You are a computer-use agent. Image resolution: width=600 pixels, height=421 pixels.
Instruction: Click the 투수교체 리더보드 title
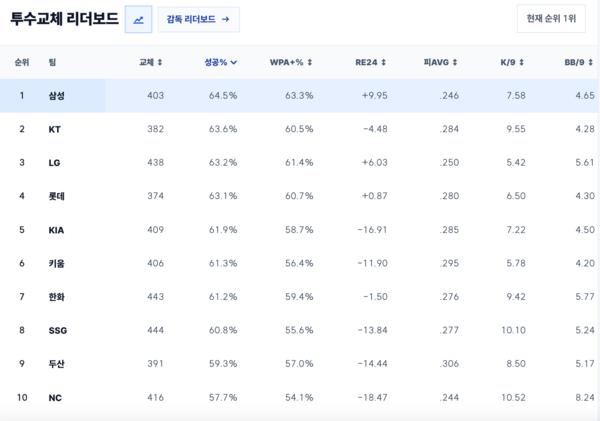coord(64,19)
